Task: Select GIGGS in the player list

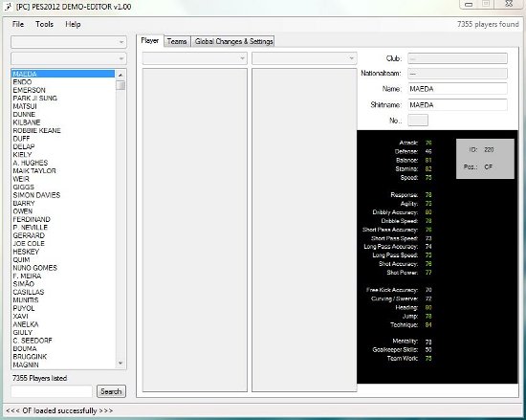Action: click(x=63, y=187)
